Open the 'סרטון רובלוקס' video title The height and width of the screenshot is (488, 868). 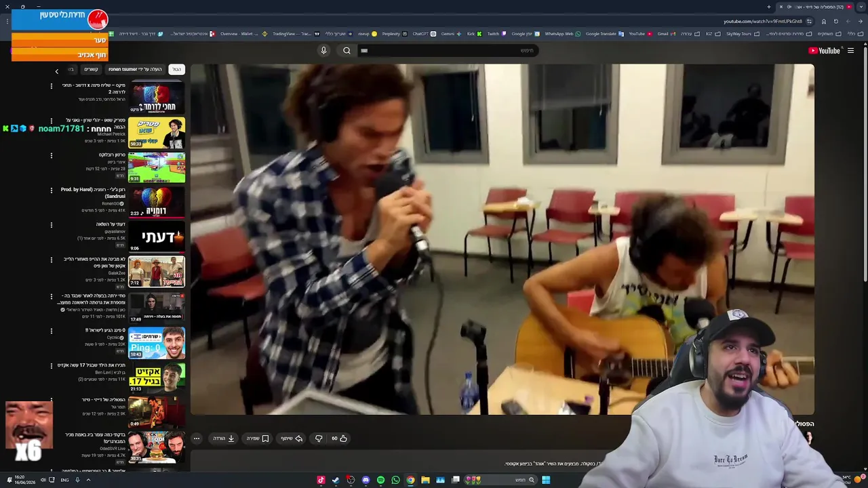[x=112, y=155]
